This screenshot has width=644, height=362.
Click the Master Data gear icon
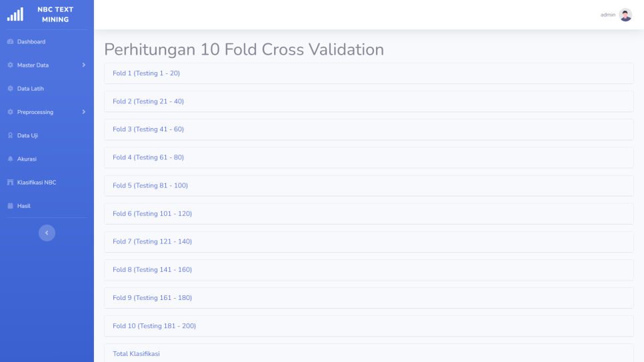pos(10,65)
